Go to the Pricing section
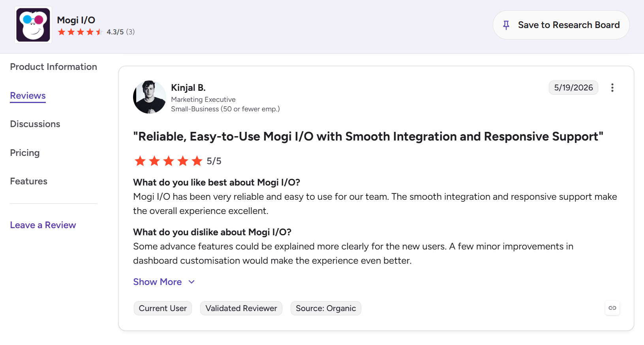Viewport: 644px width, 345px height. 25,153
